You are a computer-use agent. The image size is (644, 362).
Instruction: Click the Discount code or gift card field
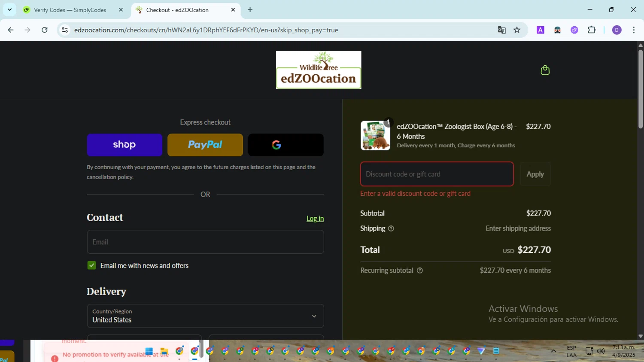tap(437, 174)
